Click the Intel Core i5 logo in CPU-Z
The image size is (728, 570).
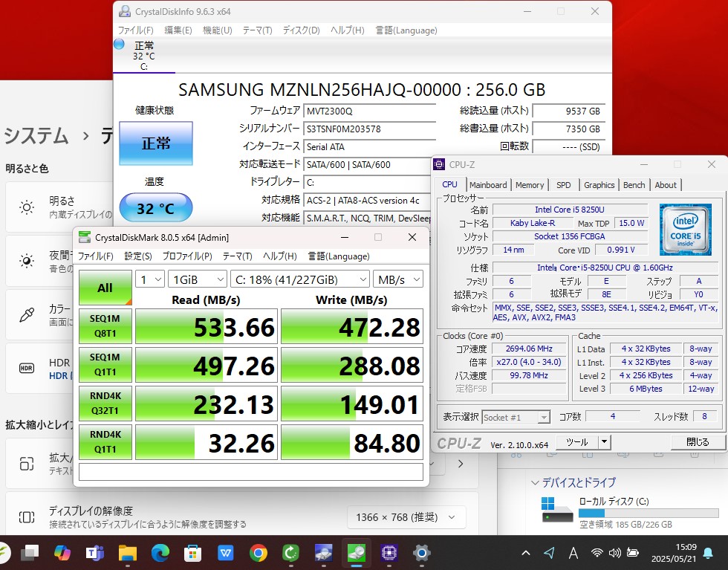685,230
